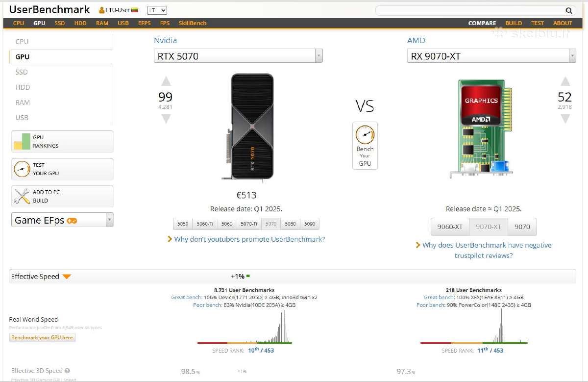Open the RAM tab in top navigation

pyautogui.click(x=102, y=23)
